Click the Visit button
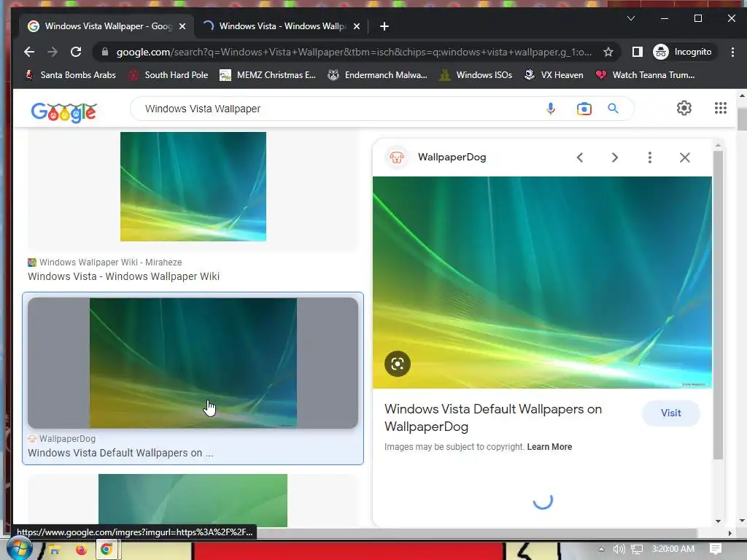 671,413
